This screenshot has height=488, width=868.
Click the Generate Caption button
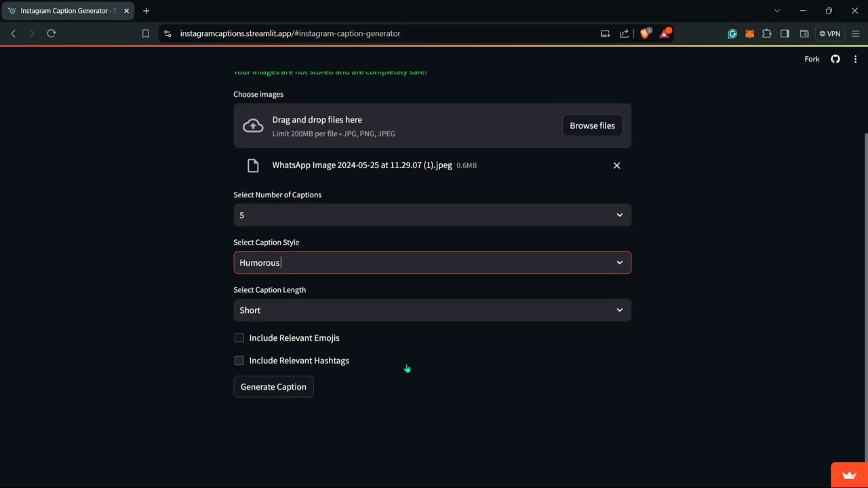273,387
